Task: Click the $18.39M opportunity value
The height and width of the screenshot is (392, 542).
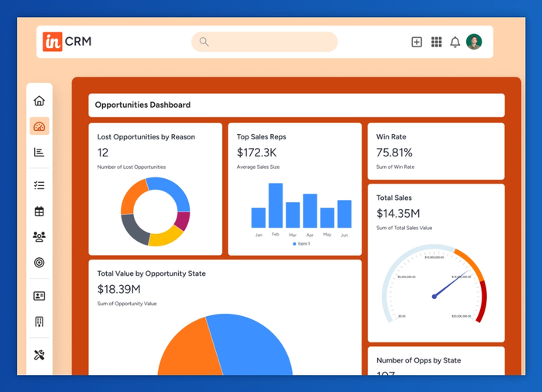Action: 119,289
